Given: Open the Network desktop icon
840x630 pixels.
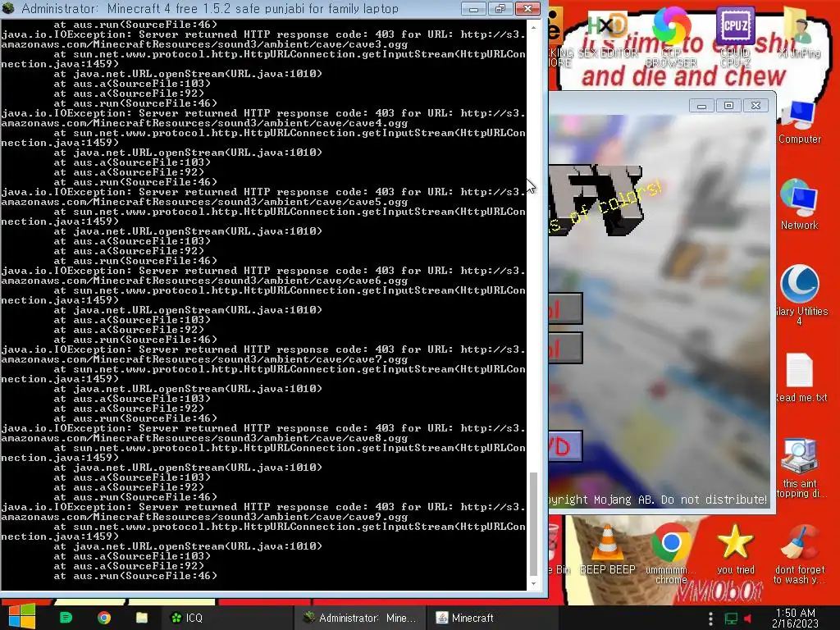Looking at the screenshot, I should point(799,204).
